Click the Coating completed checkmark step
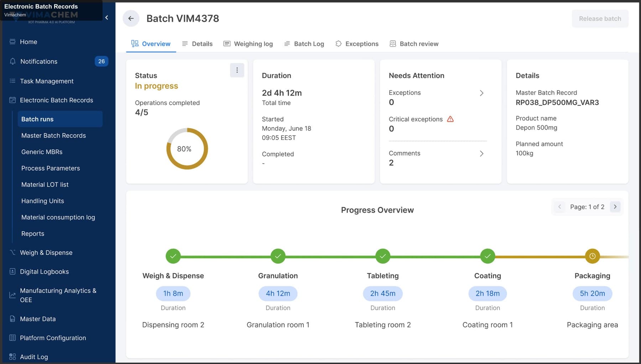Image resolution: width=641 pixels, height=364 pixels. click(488, 256)
